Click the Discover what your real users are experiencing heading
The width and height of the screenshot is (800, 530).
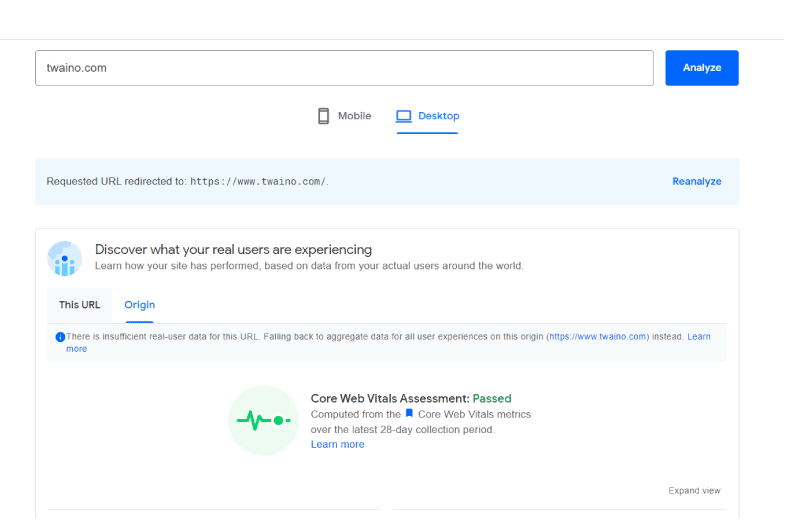tap(233, 249)
